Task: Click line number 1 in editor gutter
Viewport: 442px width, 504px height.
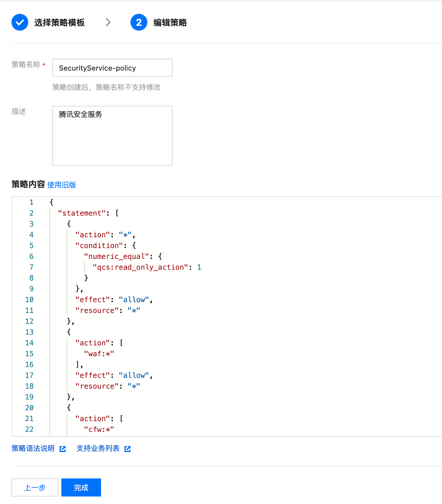Action: [31, 202]
